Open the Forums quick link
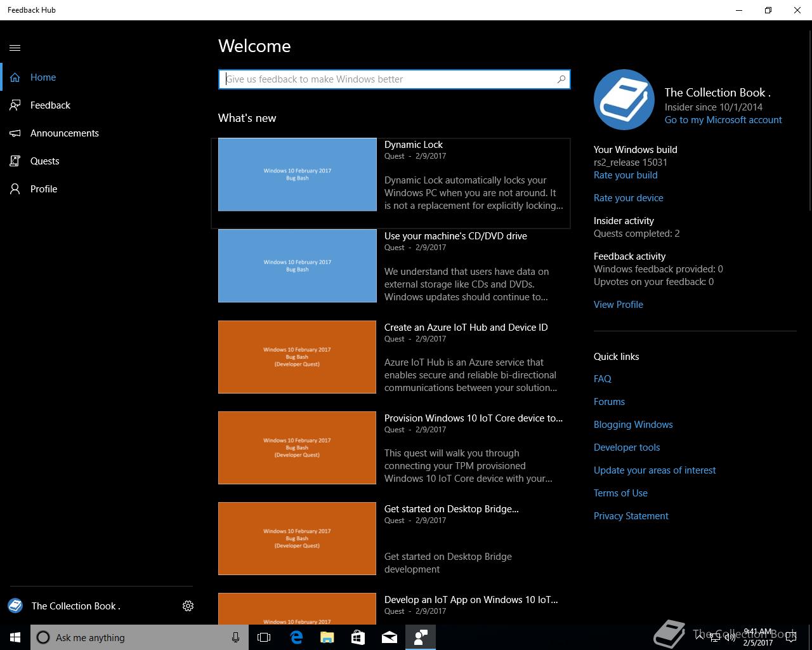Screen dimensions: 812x650 click(609, 402)
